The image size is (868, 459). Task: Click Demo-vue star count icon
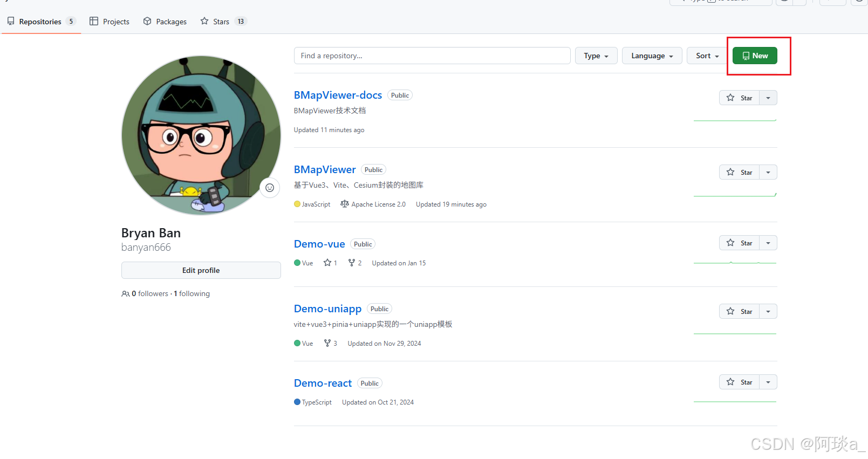click(x=327, y=263)
